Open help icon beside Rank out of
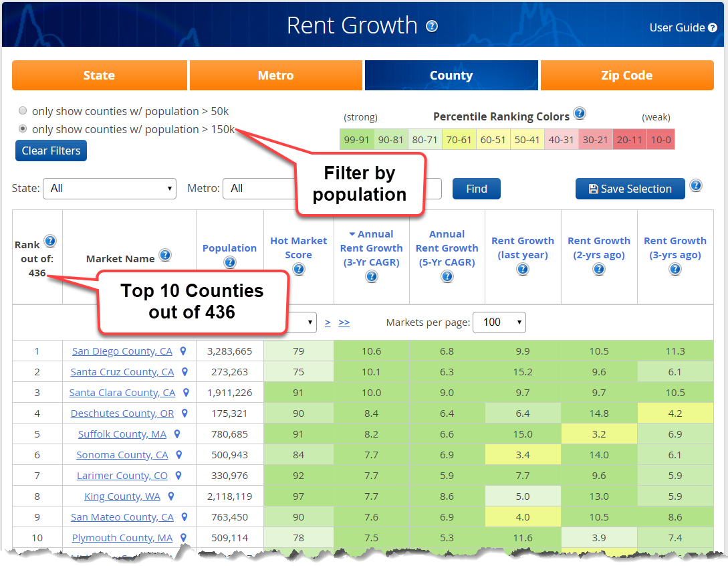This screenshot has height=566, width=728. [x=50, y=241]
